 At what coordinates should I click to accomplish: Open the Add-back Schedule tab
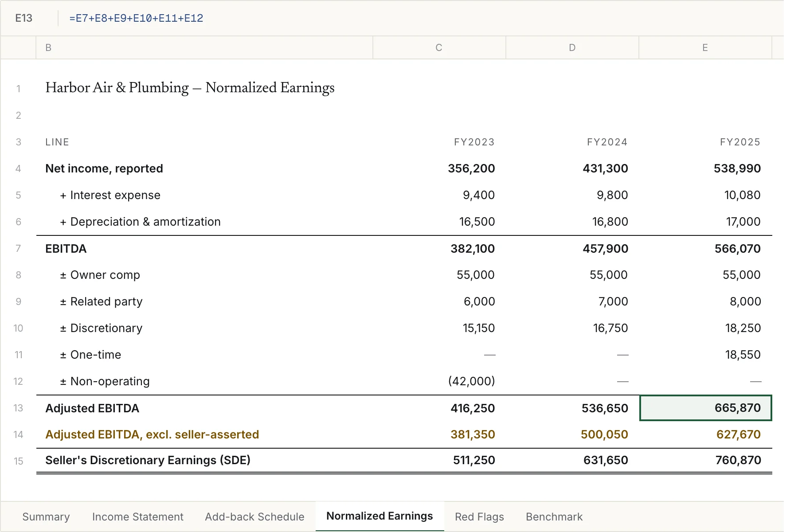254,517
